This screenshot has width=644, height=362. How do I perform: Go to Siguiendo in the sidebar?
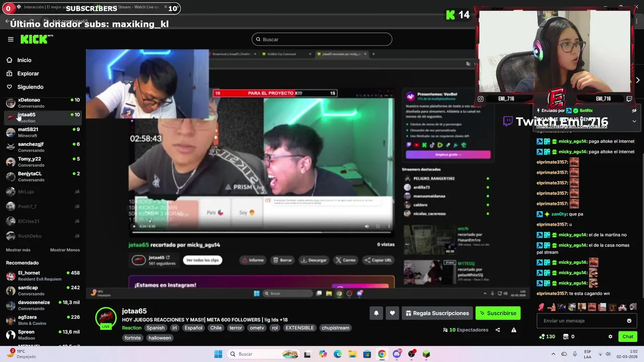point(30,87)
